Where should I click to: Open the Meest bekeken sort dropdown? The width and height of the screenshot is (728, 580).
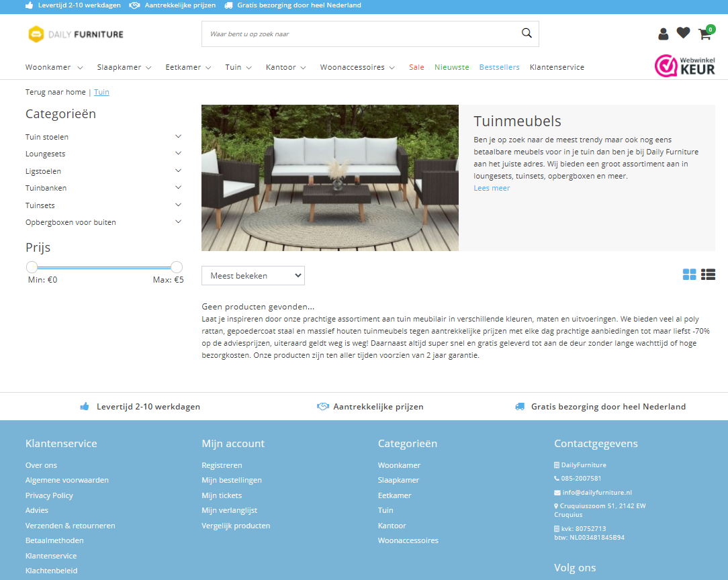(x=253, y=276)
